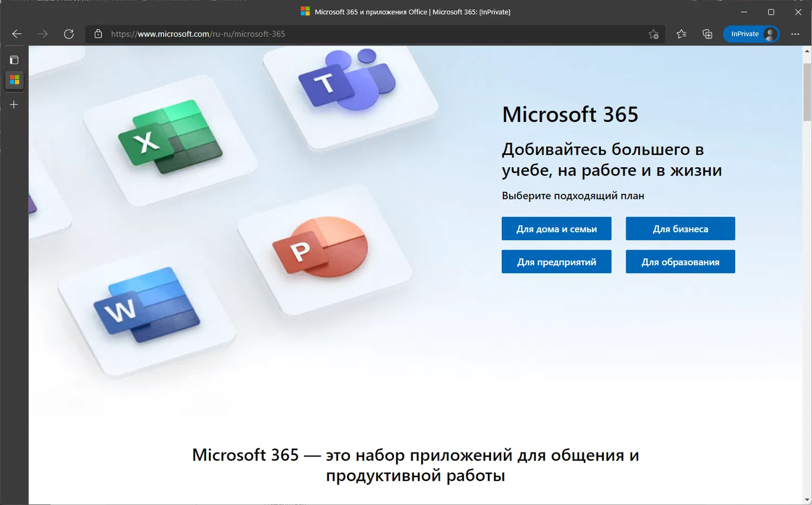This screenshot has height=505, width=812.
Task: View site information via the lock icon
Action: [x=98, y=34]
